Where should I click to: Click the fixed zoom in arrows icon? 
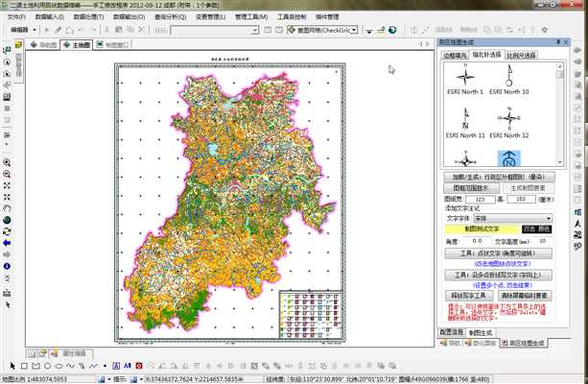coord(7,186)
